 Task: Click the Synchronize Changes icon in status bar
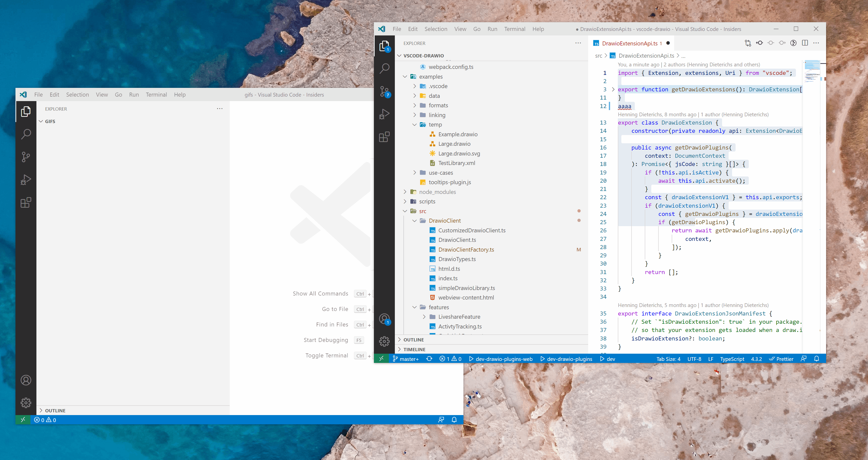pyautogui.click(x=429, y=359)
